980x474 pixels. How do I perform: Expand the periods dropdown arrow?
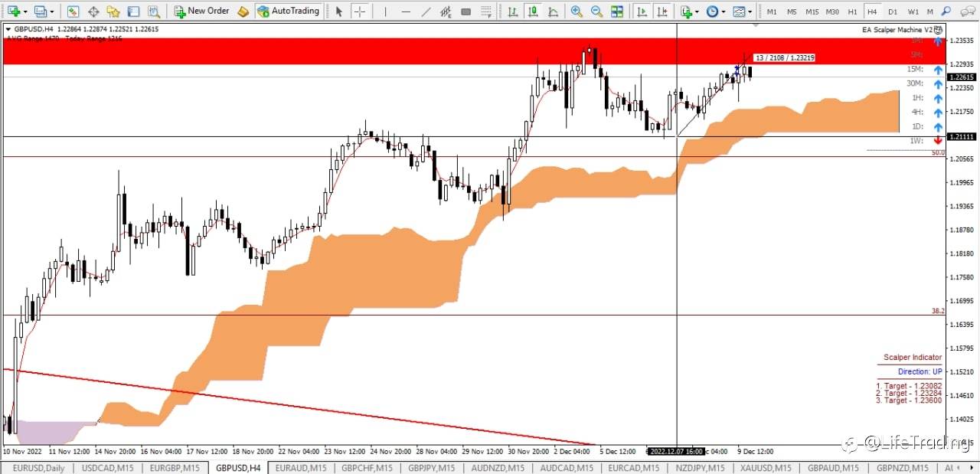click(x=724, y=11)
